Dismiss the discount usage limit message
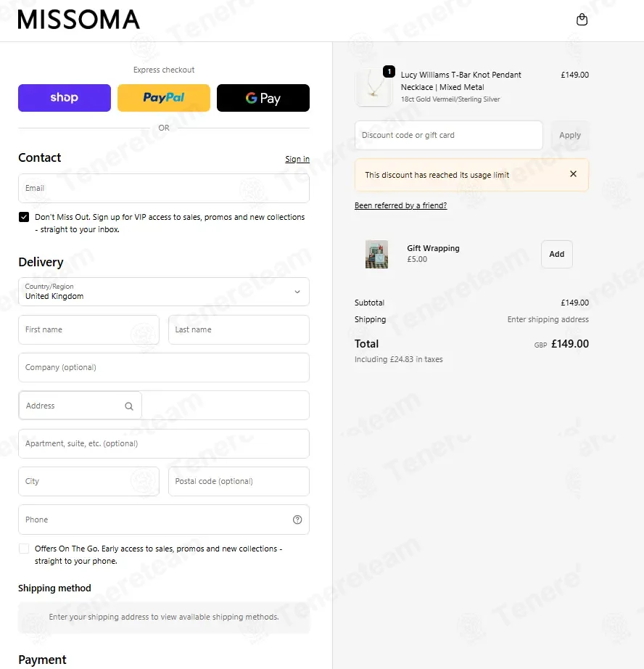The height and width of the screenshot is (669, 644). [573, 174]
